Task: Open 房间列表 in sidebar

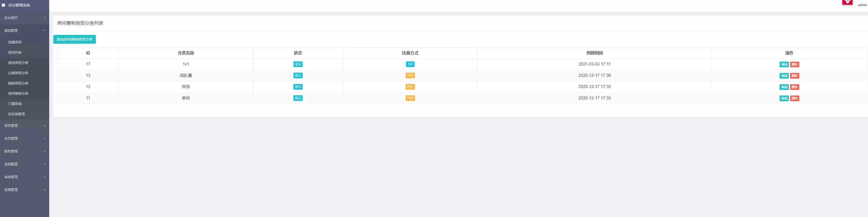Action: click(15, 53)
